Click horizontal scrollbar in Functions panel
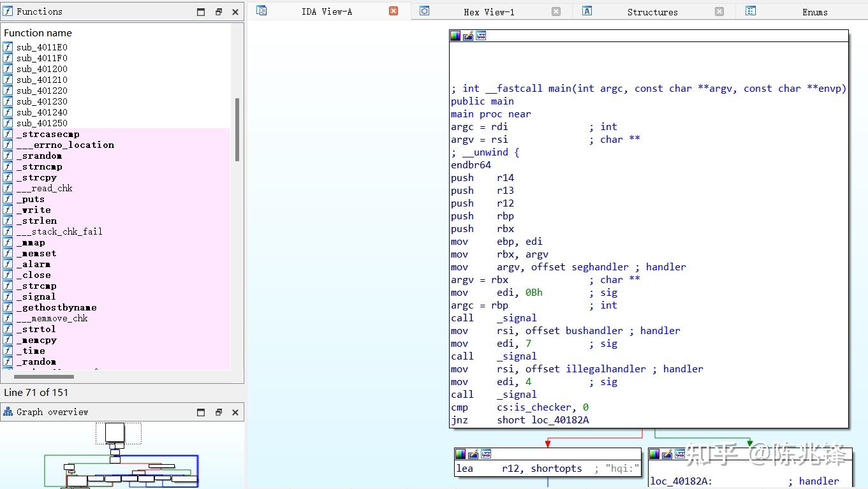This screenshot has width=868, height=489. pyautogui.click(x=43, y=376)
